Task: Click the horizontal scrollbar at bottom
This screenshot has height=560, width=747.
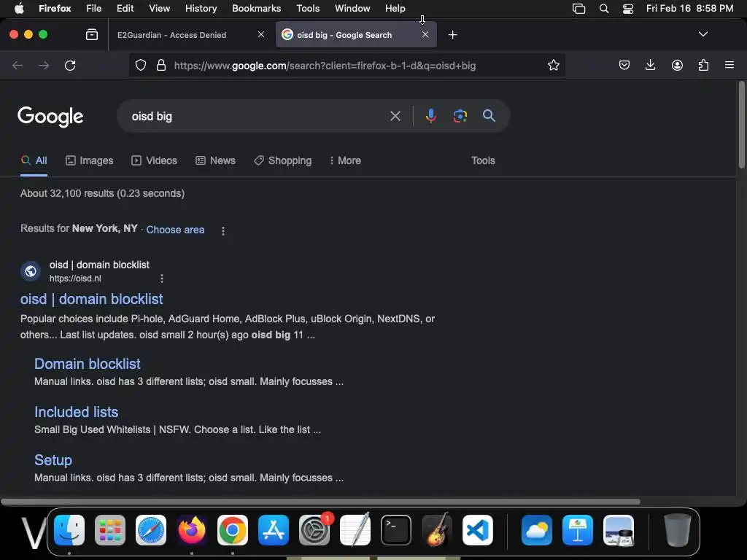Action: pos(320,502)
